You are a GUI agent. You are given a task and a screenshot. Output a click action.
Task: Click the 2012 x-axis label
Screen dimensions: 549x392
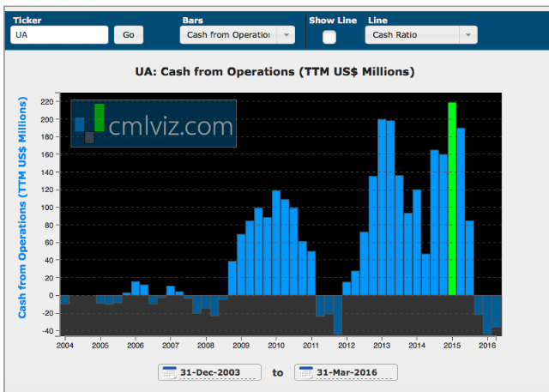pyautogui.click(x=347, y=346)
